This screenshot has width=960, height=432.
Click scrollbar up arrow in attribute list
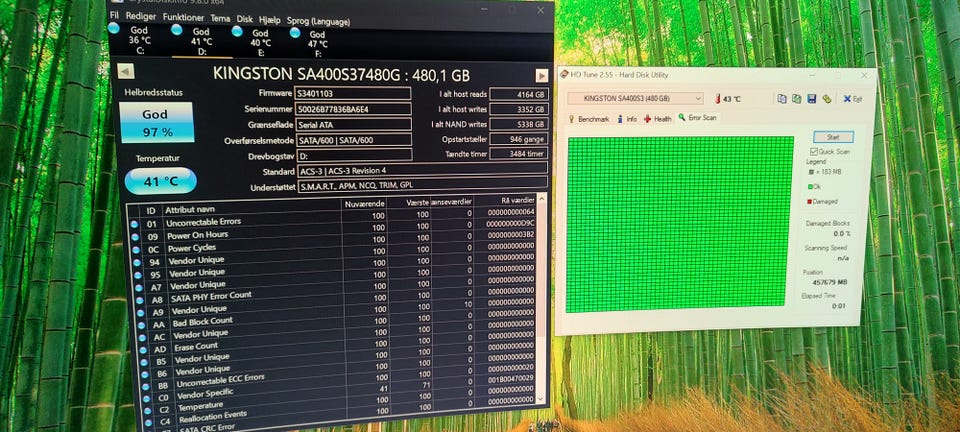click(x=541, y=199)
